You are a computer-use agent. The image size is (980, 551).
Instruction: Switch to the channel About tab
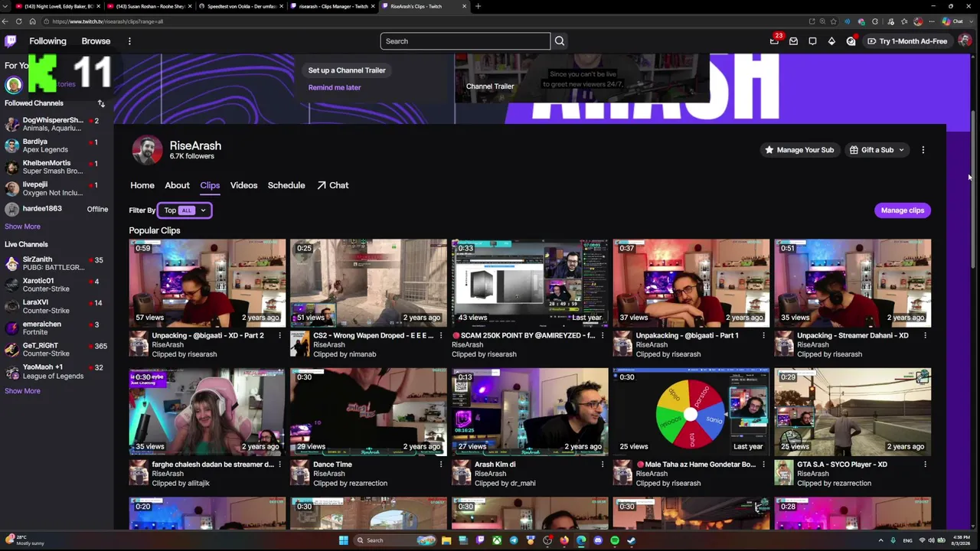177,185
